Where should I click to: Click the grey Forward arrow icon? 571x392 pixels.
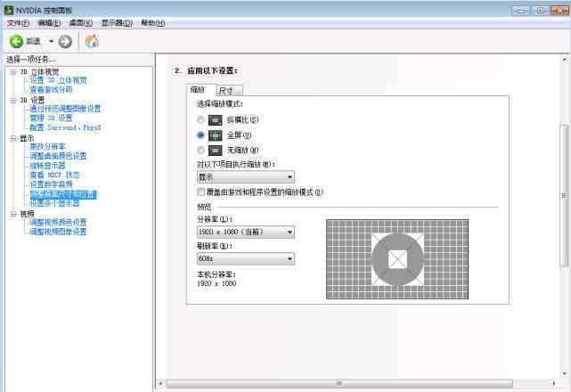click(x=65, y=42)
